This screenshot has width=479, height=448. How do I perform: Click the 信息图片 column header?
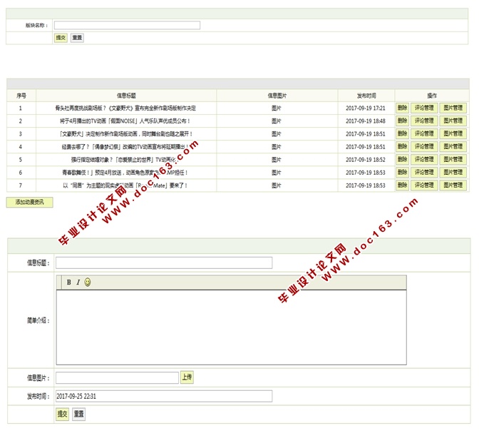click(277, 96)
